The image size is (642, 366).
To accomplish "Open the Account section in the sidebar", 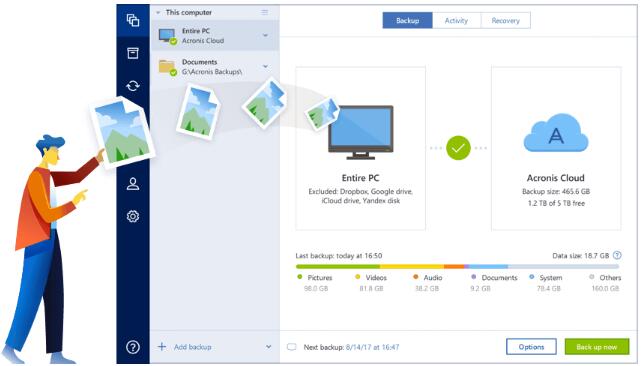I will pos(133,184).
